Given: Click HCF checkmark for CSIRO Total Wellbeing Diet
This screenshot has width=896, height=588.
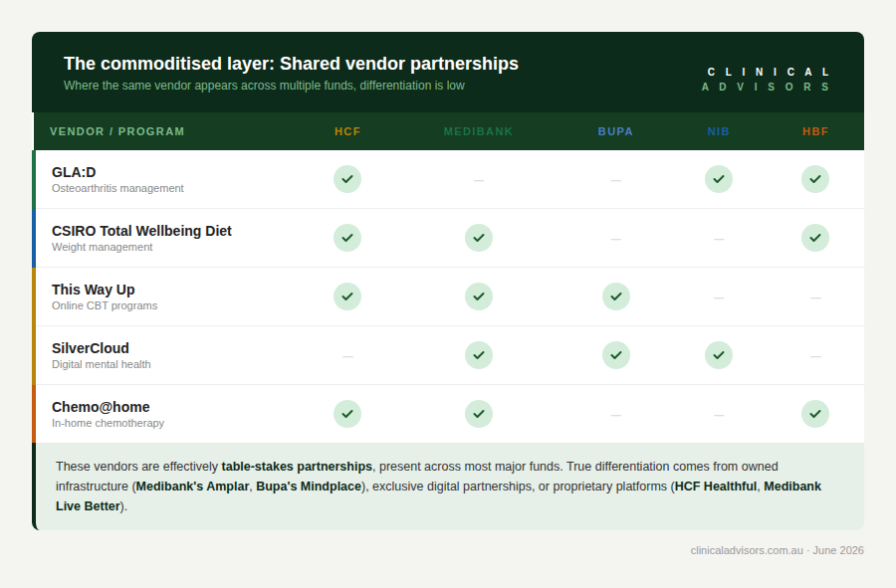Looking at the screenshot, I should coord(347,238).
